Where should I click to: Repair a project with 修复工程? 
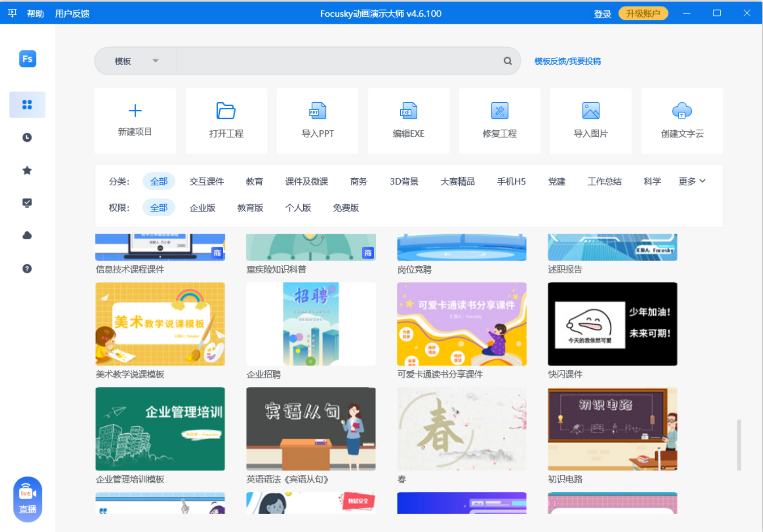[499, 121]
